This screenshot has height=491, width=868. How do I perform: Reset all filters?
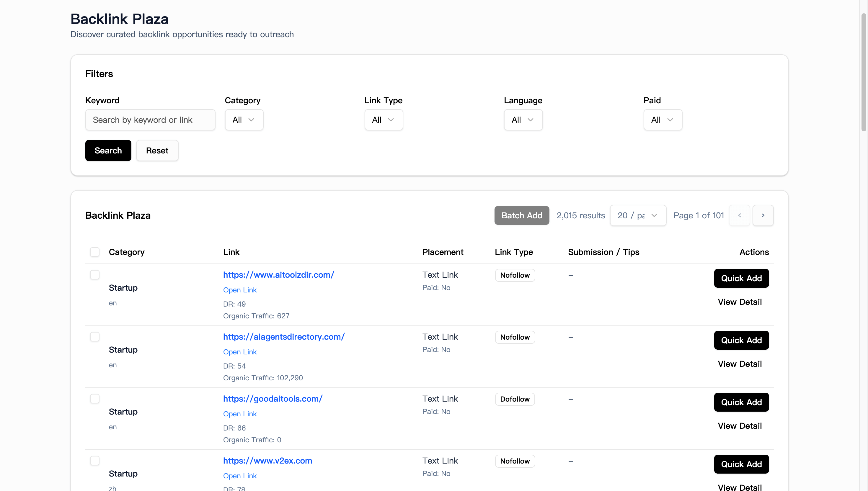point(157,150)
